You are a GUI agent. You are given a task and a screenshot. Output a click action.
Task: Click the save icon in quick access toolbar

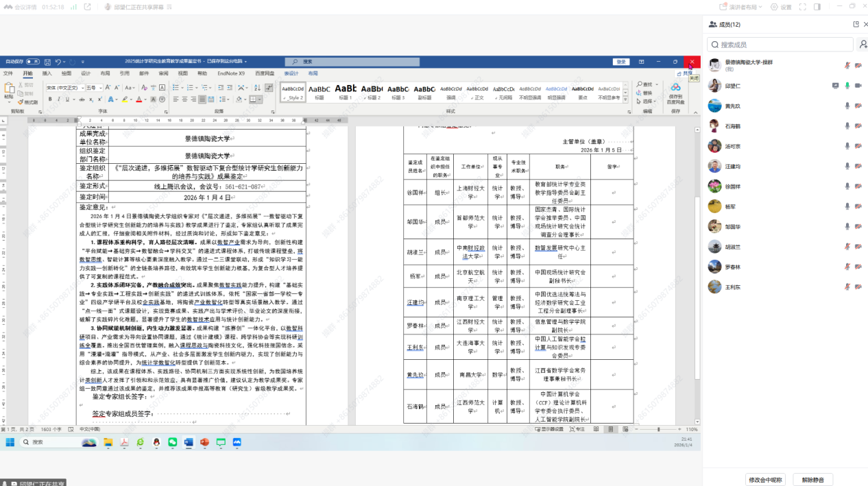click(x=47, y=62)
